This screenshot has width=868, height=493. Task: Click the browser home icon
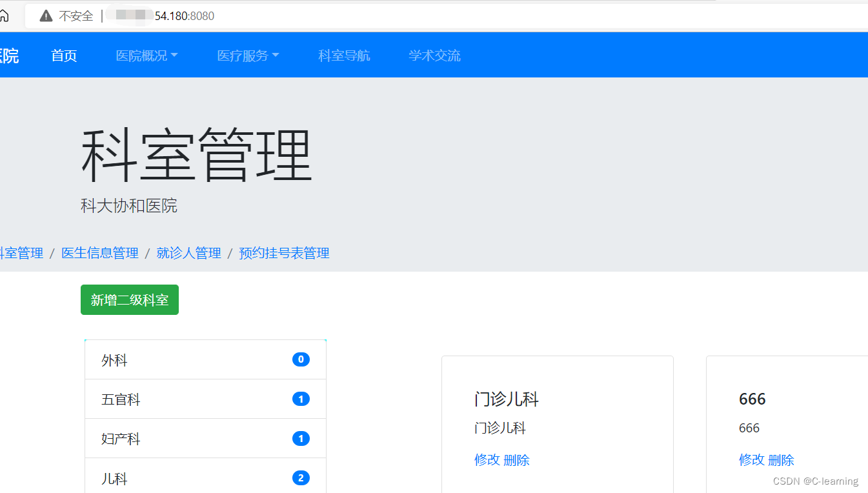(4, 15)
